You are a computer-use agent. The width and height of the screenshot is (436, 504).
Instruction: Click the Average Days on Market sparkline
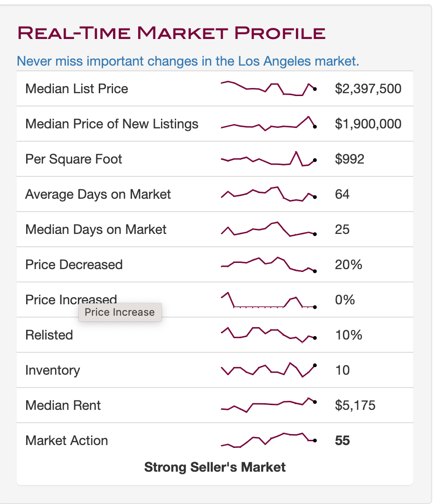[x=269, y=194]
